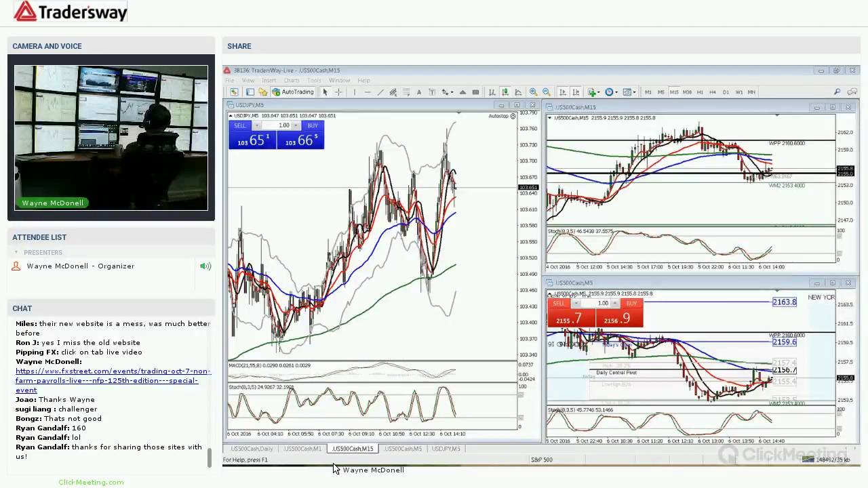Zoom in on the chart

coord(533,91)
